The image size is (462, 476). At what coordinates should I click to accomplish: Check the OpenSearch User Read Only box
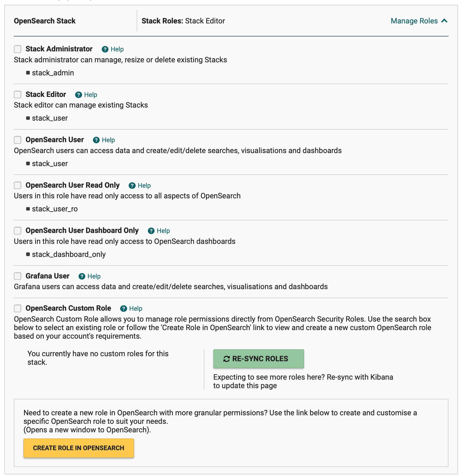18,186
